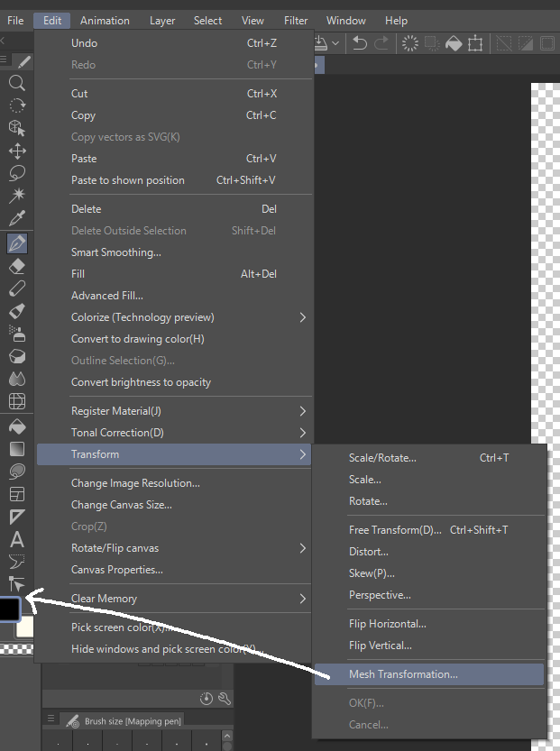Click the wrench icon above Brush size panel
Screen dimensions: 560x751
(225, 699)
